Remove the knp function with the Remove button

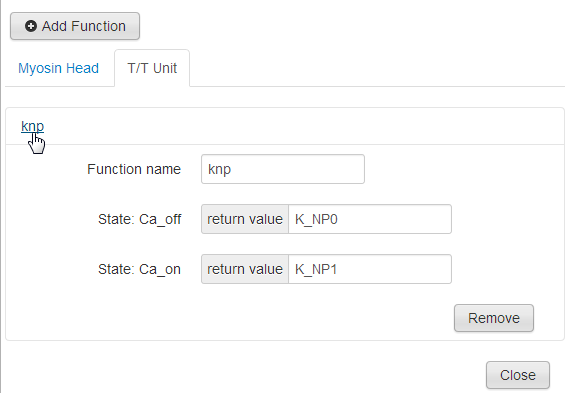(x=494, y=318)
